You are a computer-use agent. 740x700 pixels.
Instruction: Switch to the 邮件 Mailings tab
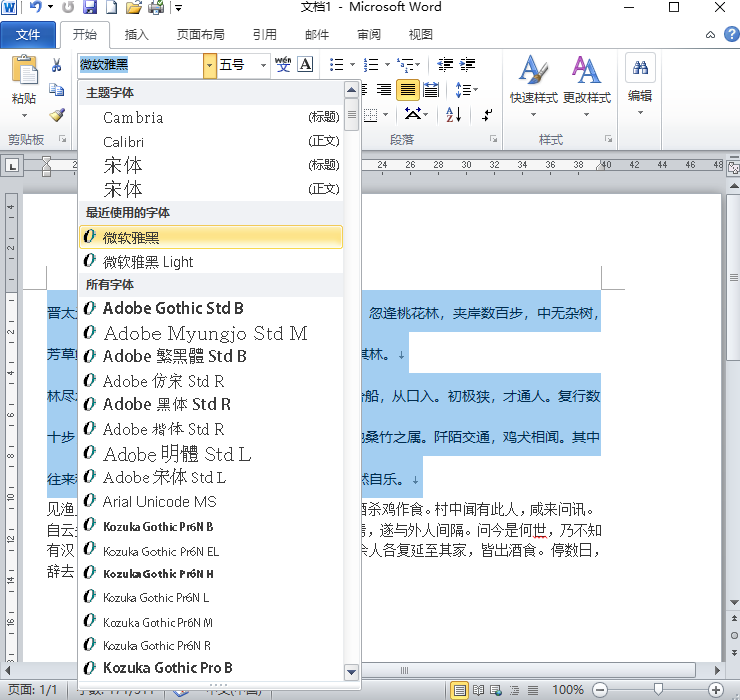[317, 35]
